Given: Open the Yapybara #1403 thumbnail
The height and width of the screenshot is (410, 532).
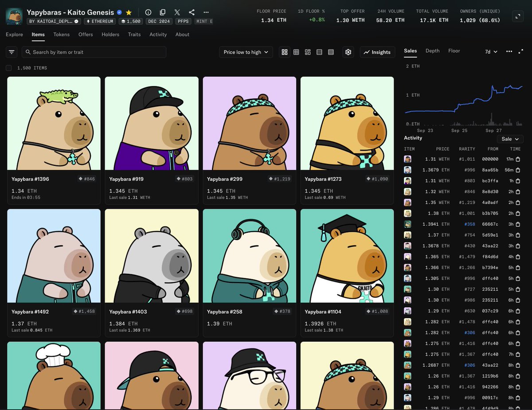Looking at the screenshot, I should (x=152, y=256).
